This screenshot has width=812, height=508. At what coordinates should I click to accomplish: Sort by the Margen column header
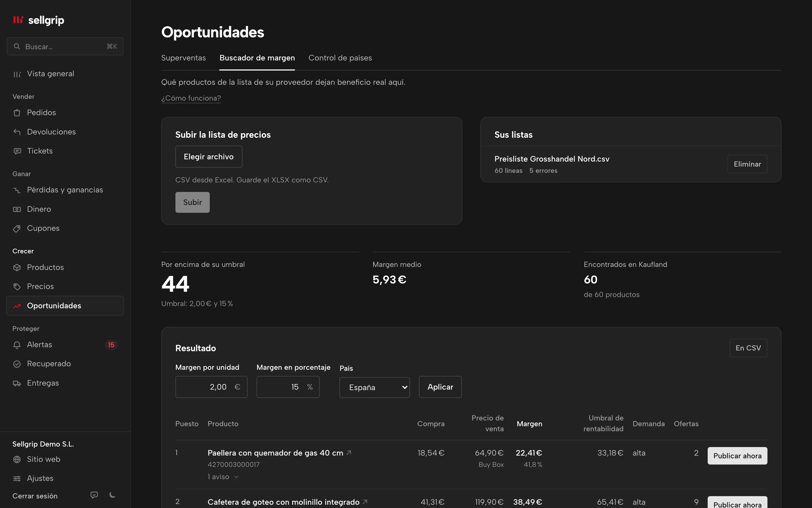530,424
